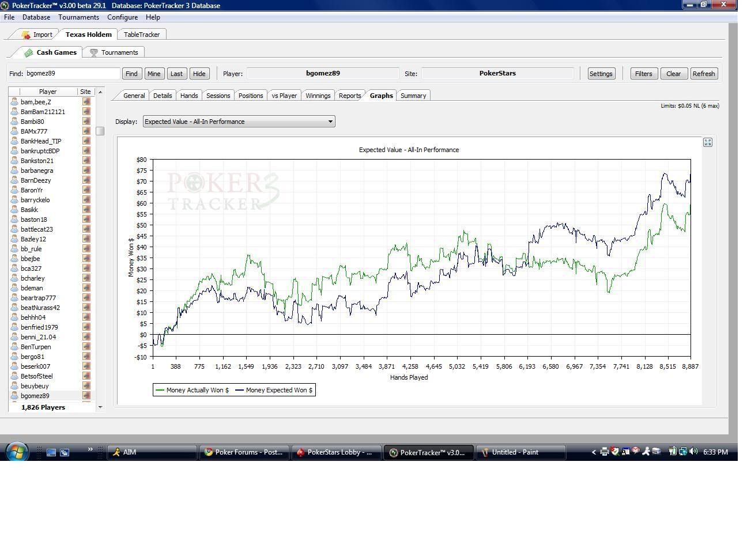
Task: Click player list scroll-up arrow
Action: pos(100,92)
